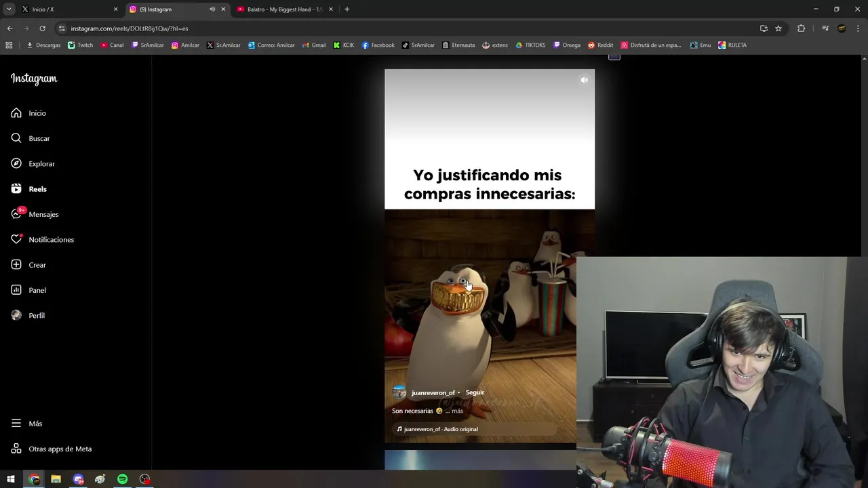Open KCIK bookmark
This screenshot has height=488, width=868.
(x=343, y=45)
